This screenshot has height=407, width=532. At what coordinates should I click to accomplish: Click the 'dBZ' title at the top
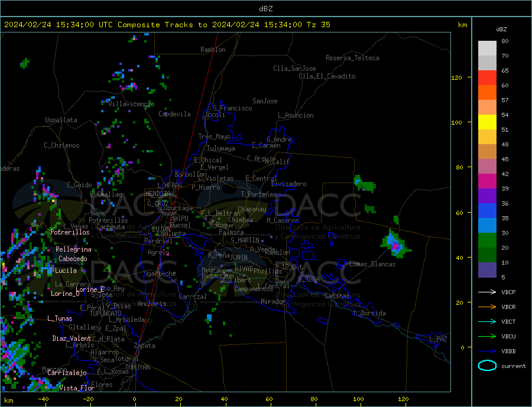point(265,9)
